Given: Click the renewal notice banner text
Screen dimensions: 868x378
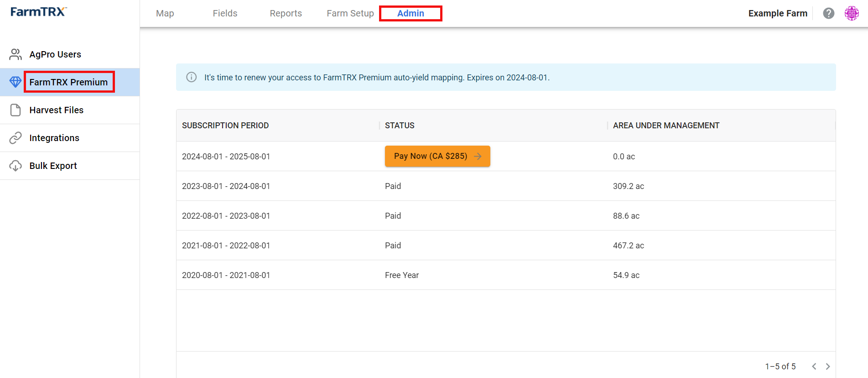Looking at the screenshot, I should coord(377,77).
